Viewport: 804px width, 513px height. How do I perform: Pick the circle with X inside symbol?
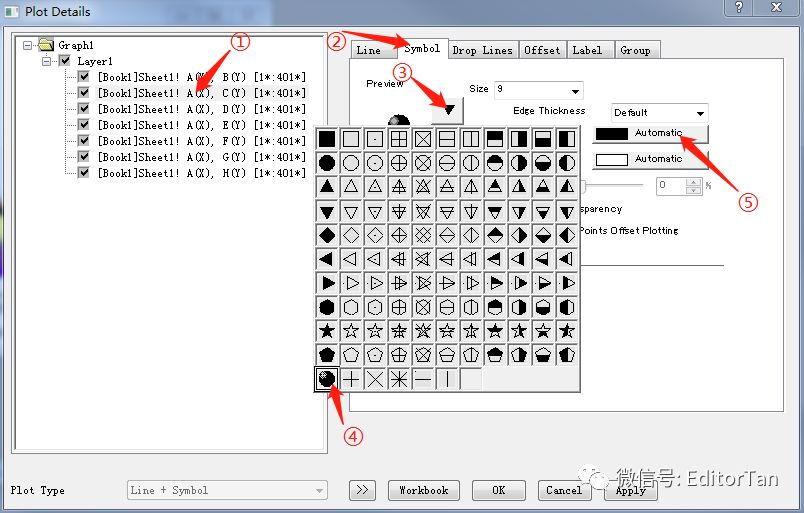[423, 163]
